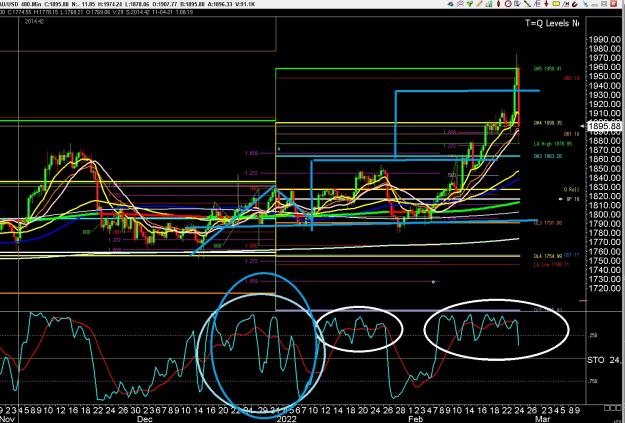This screenshot has height=423, width=625.
Task: Click the STO indicator value label
Action: point(604,360)
